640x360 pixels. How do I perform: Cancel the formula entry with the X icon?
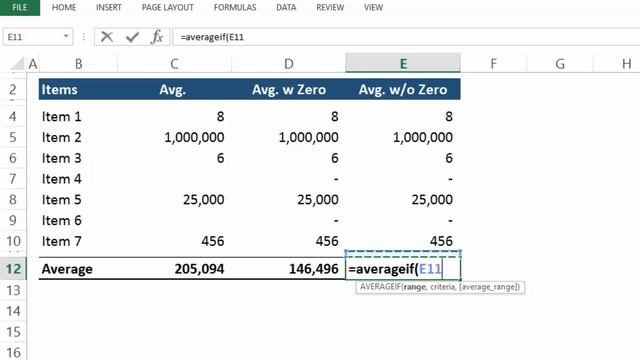(x=107, y=37)
